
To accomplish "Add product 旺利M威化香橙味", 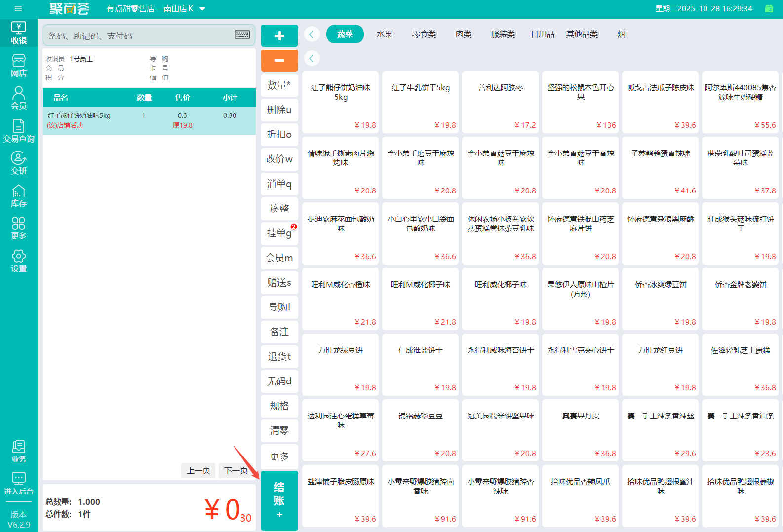I will [341, 299].
